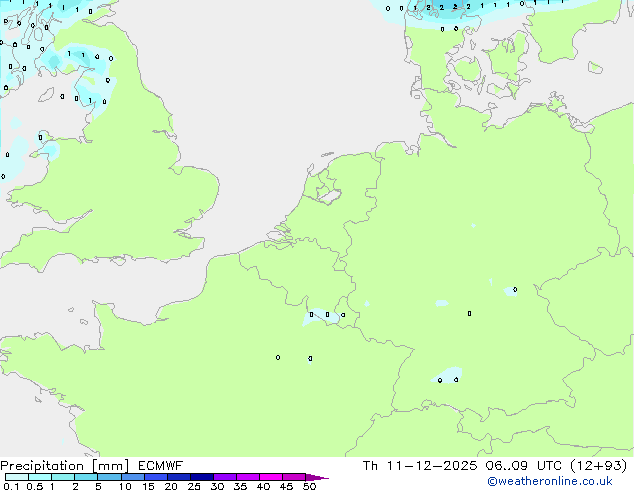Select the 40–45 mm magenta legend swatch

point(271,477)
